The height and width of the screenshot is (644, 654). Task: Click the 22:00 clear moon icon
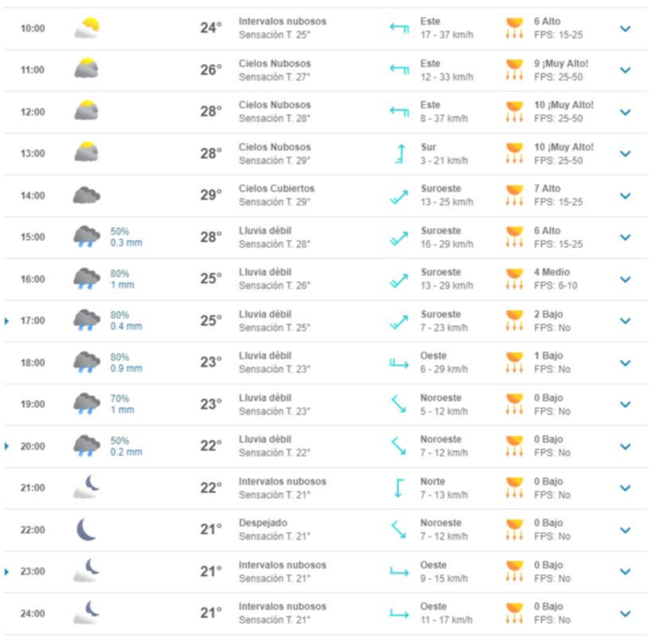point(87,529)
